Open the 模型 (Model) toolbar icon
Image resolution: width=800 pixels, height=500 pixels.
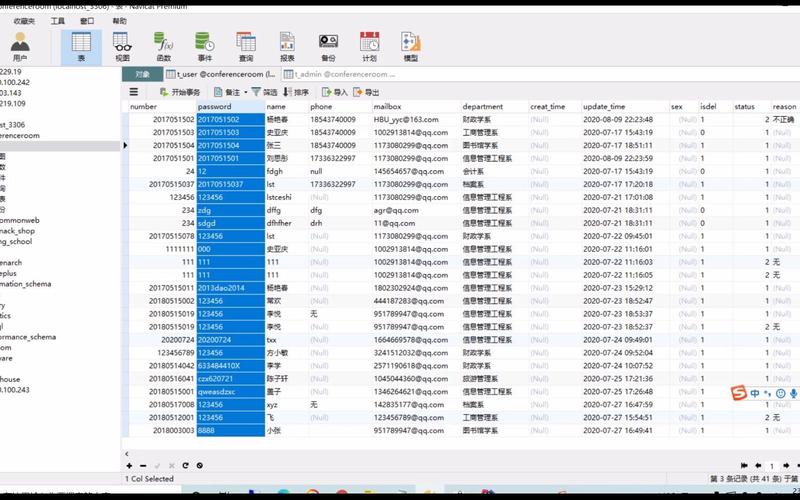click(411, 47)
